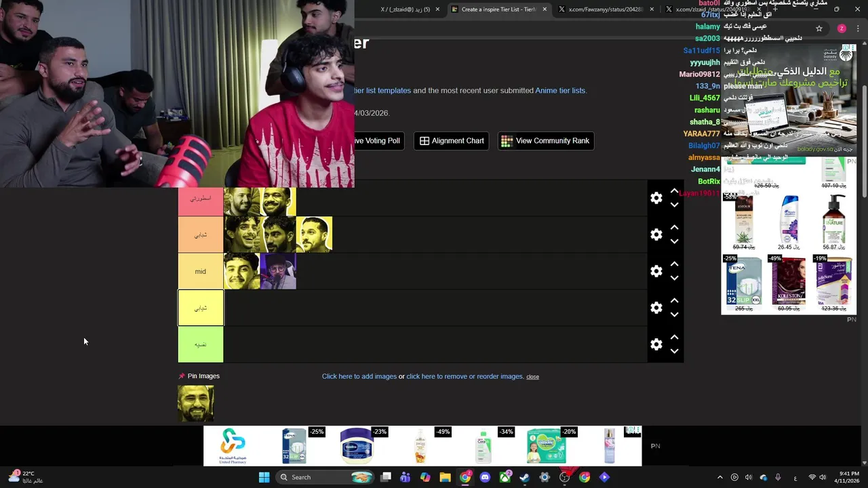
Task: Move the yellow tier row up
Action: tap(674, 301)
